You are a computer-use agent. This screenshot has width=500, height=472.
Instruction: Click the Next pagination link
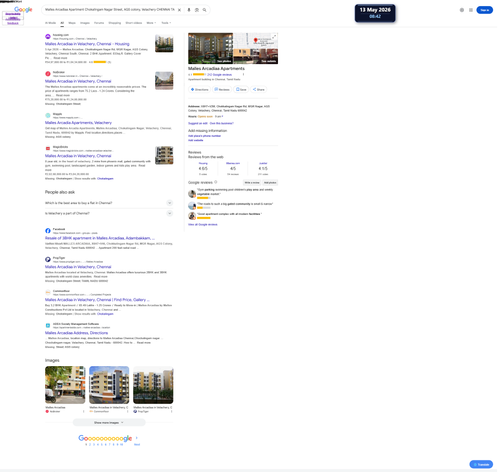click(137, 444)
